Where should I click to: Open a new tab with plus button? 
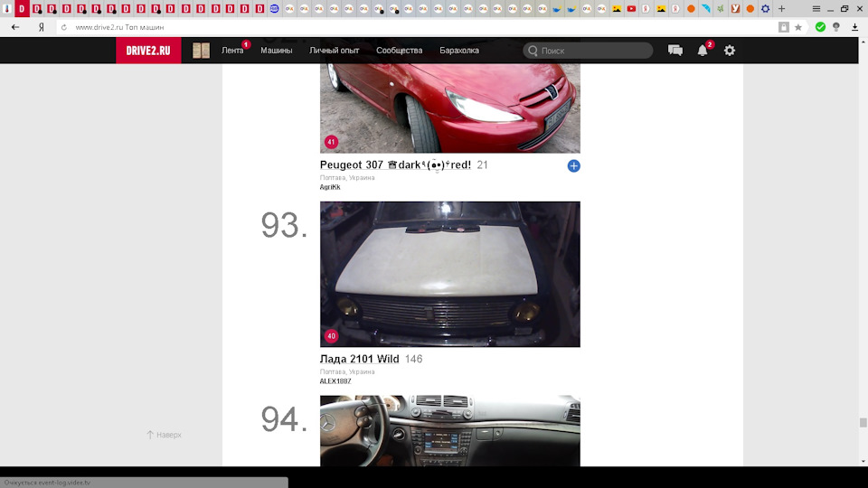781,9
